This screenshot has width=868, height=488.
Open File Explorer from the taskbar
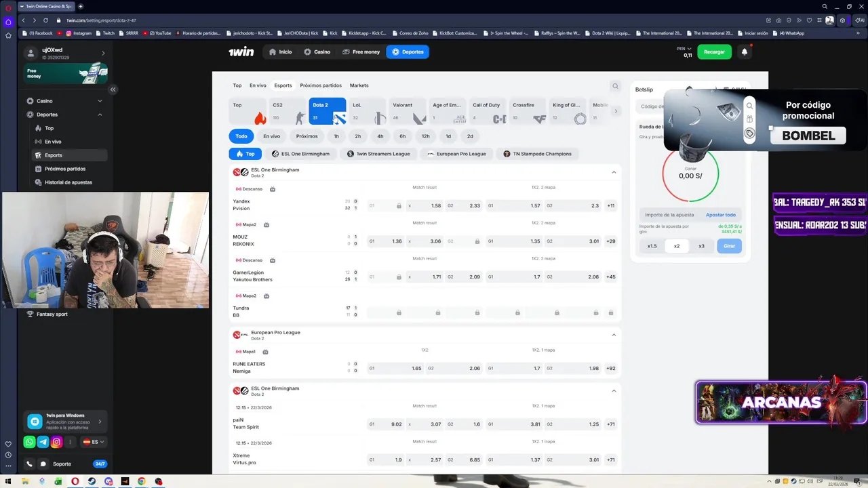tap(25, 482)
